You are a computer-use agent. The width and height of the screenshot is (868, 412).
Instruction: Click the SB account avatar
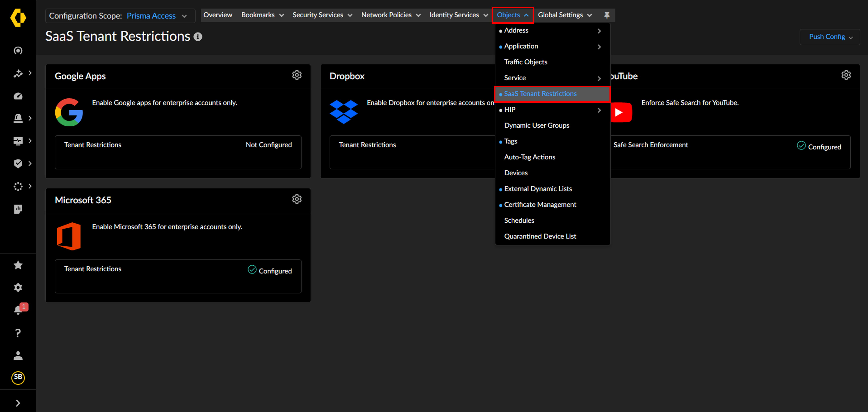tap(18, 377)
